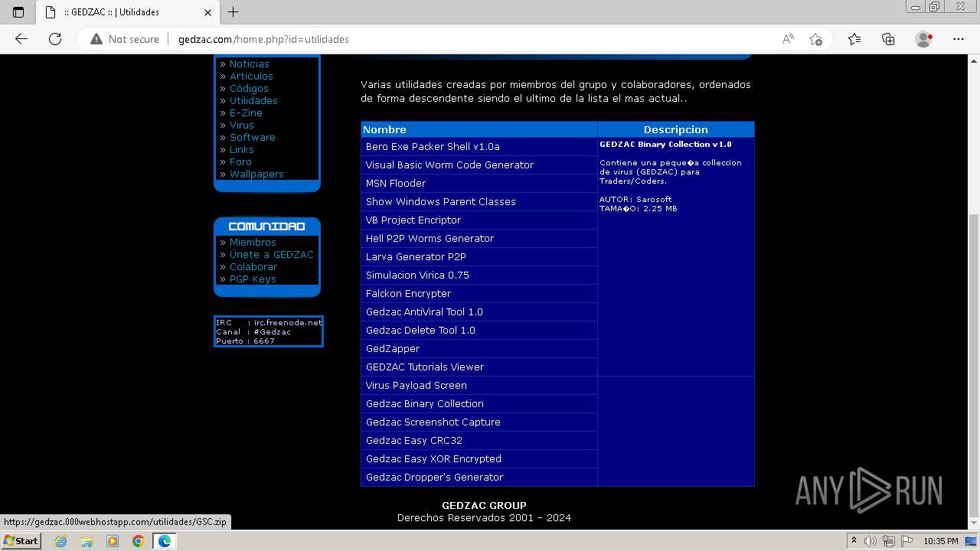Image resolution: width=980 pixels, height=551 pixels.
Task: Select Show Windows Parent Classes
Action: pos(479,201)
